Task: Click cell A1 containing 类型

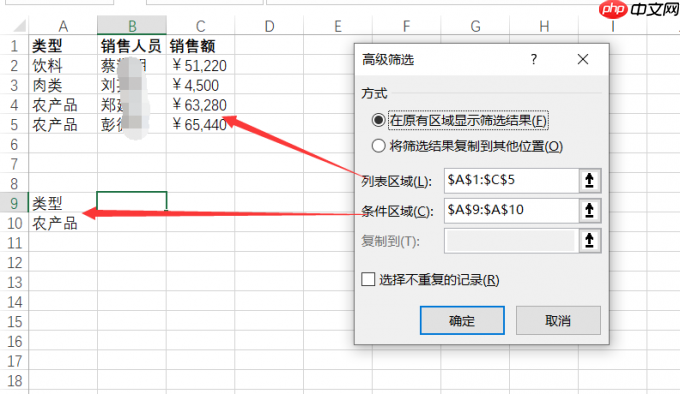Action: click(x=63, y=46)
